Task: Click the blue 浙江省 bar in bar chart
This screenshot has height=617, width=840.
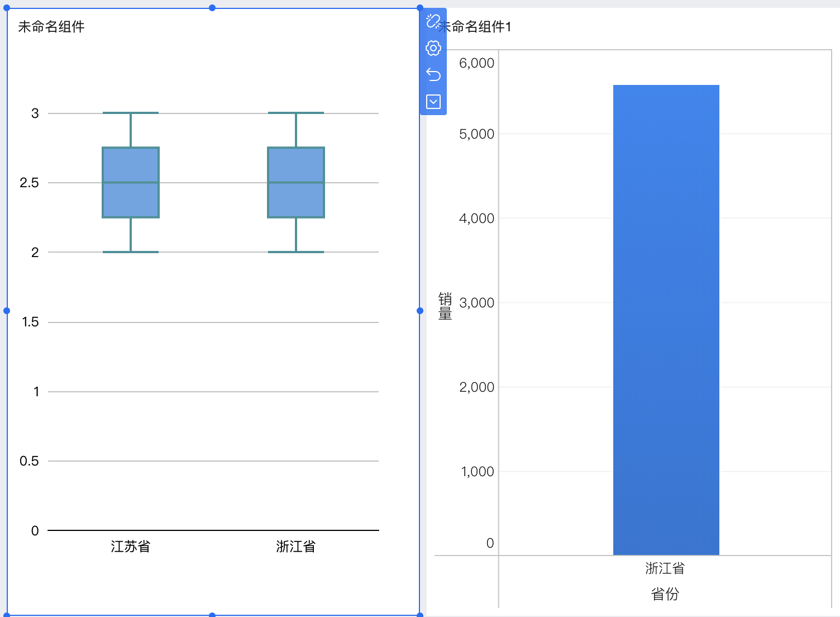Action: 666,320
